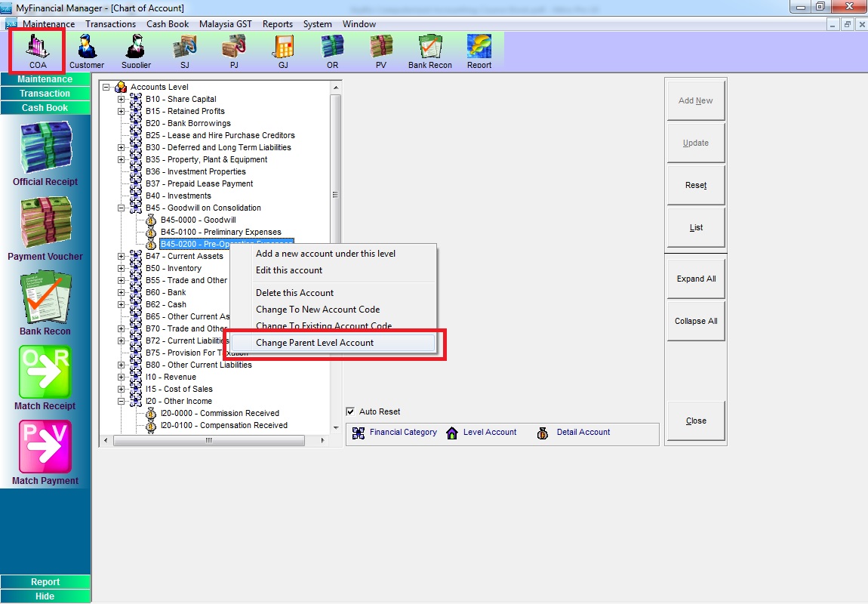
Task: Collapse the B45 - Goodwill on Consolidation node
Action: click(x=121, y=208)
